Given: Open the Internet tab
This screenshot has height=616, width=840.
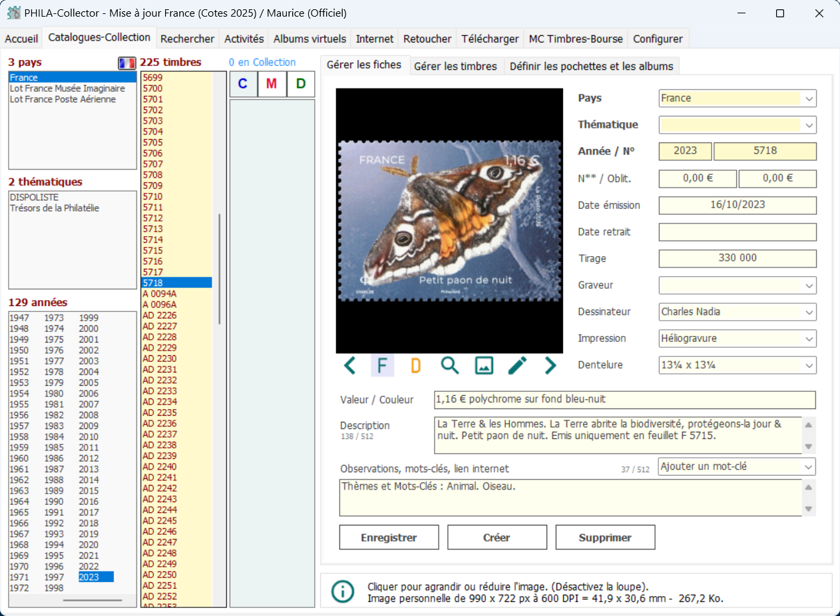Looking at the screenshot, I should coord(375,39).
